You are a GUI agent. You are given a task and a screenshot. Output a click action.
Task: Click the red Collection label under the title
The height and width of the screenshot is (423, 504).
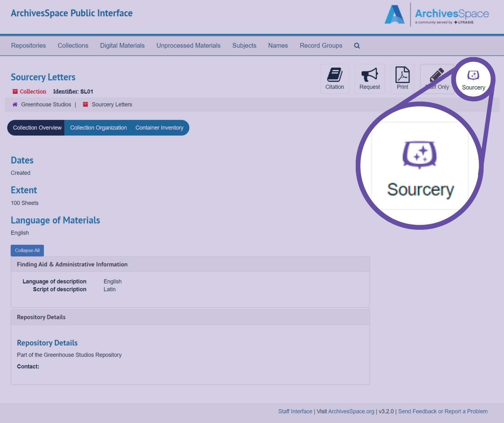(29, 91)
